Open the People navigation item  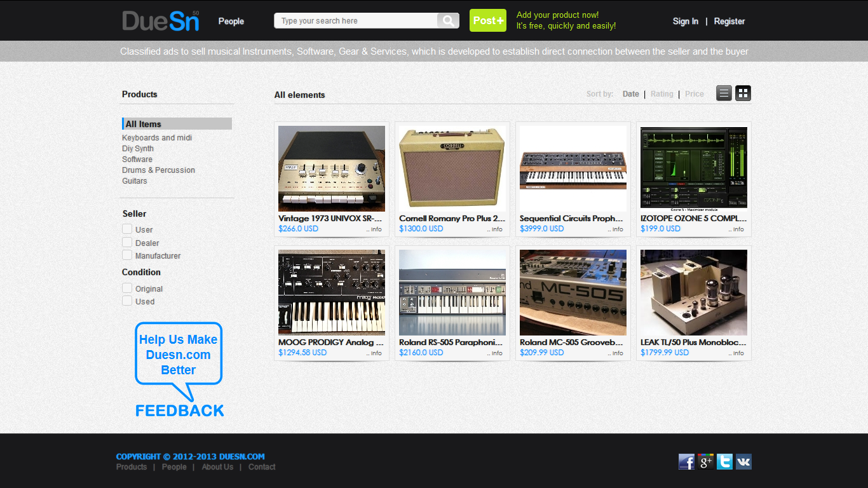point(231,21)
